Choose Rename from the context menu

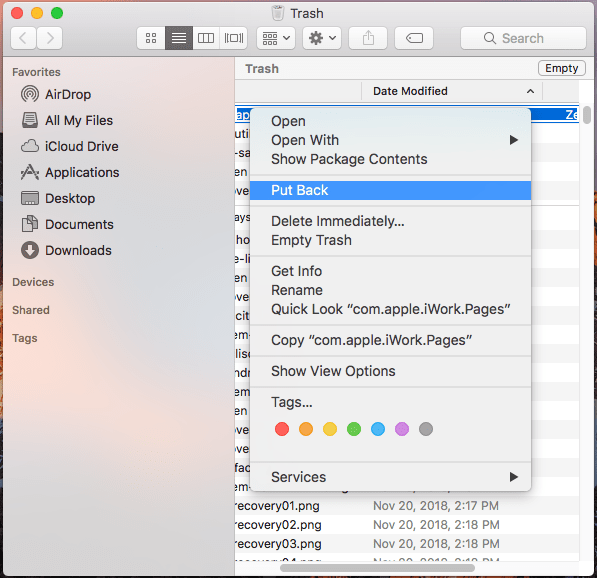point(390,290)
